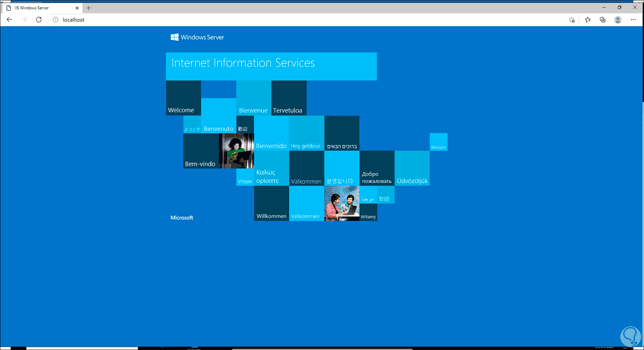Add this page to favorites
This screenshot has height=350, width=644.
tap(572, 20)
